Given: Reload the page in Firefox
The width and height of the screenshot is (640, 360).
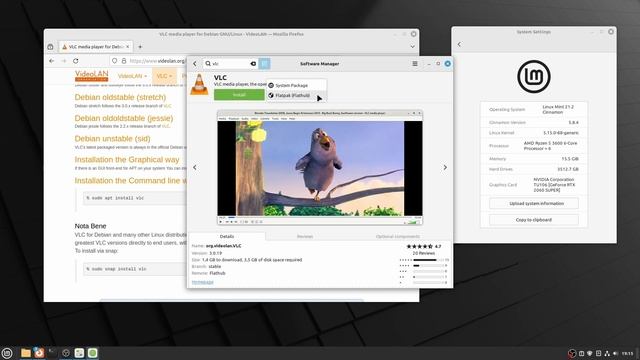Looking at the screenshot, I should tap(76, 61).
